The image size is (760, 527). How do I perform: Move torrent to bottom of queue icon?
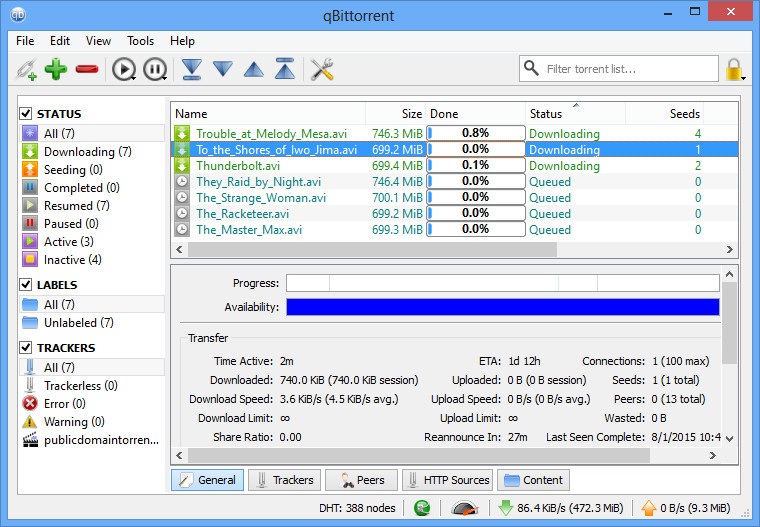point(192,70)
